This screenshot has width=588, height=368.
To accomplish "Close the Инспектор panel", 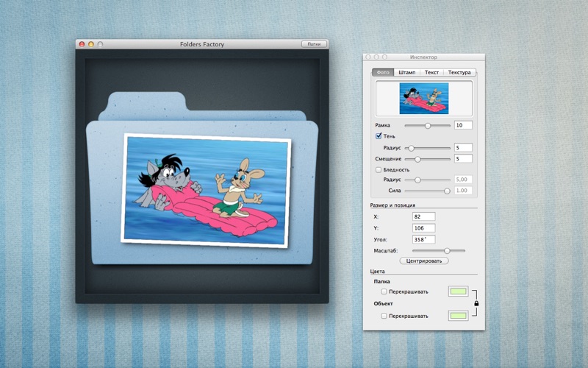I will 368,57.
